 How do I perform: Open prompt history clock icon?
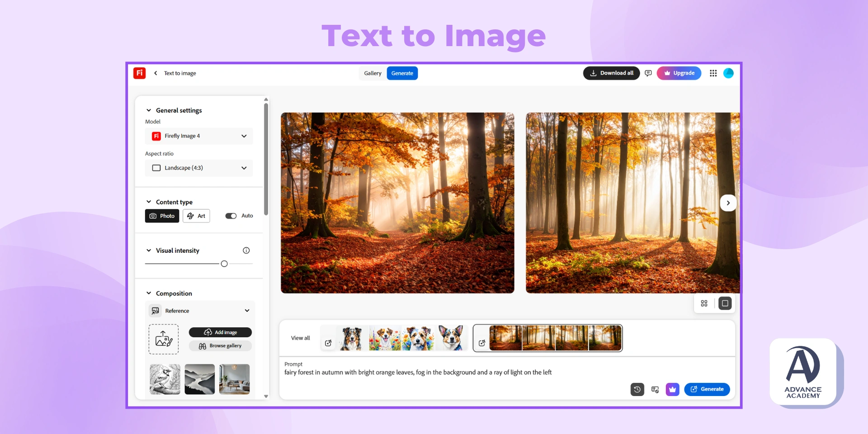[x=637, y=389]
